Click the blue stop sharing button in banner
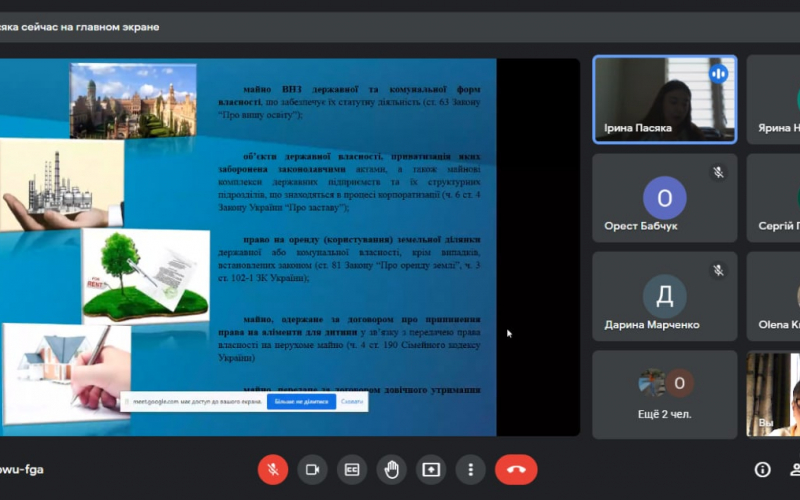The height and width of the screenshot is (500, 800). [x=301, y=402]
